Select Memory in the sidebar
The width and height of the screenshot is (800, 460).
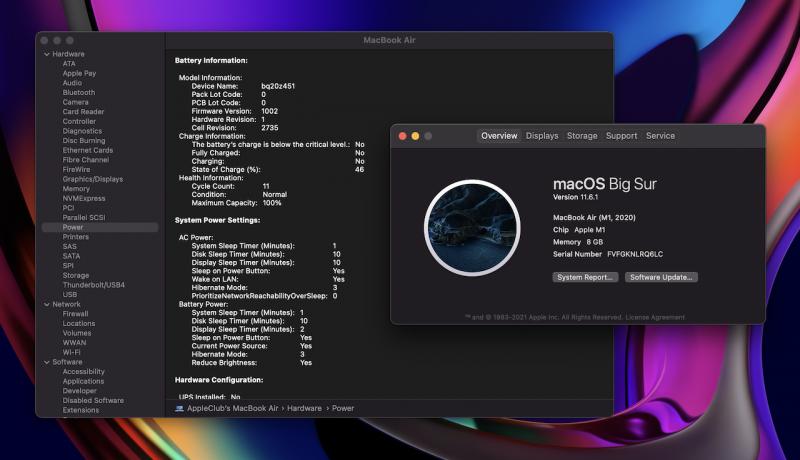point(76,189)
